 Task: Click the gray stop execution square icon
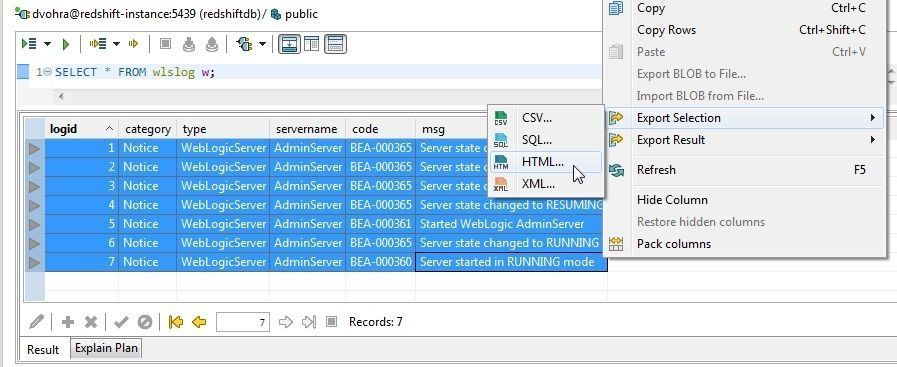tap(165, 44)
